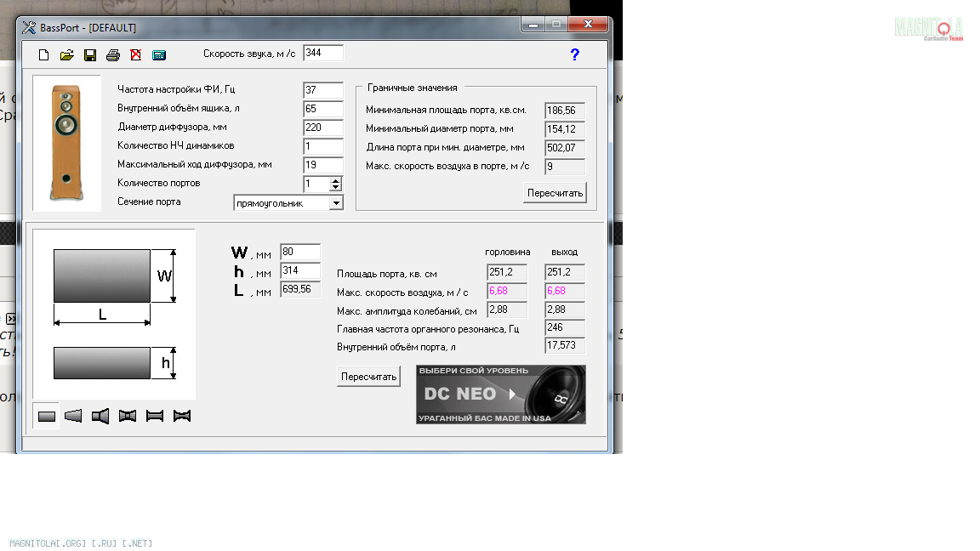
Task: Select the straight rectangular port shape
Action: click(x=47, y=416)
